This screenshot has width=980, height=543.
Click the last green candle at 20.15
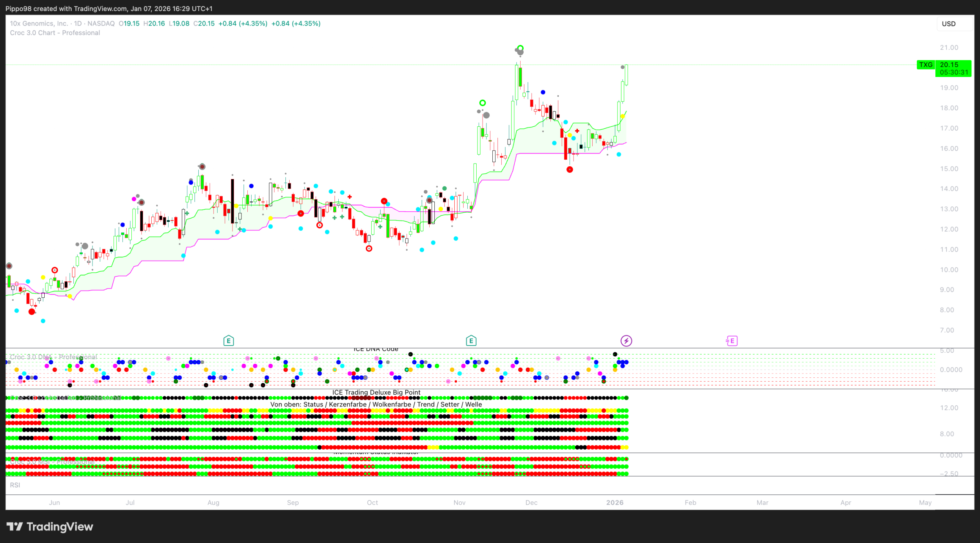point(626,75)
